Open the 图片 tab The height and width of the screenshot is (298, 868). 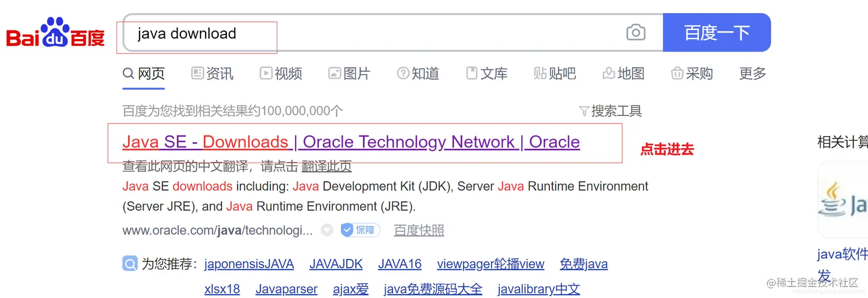[349, 73]
